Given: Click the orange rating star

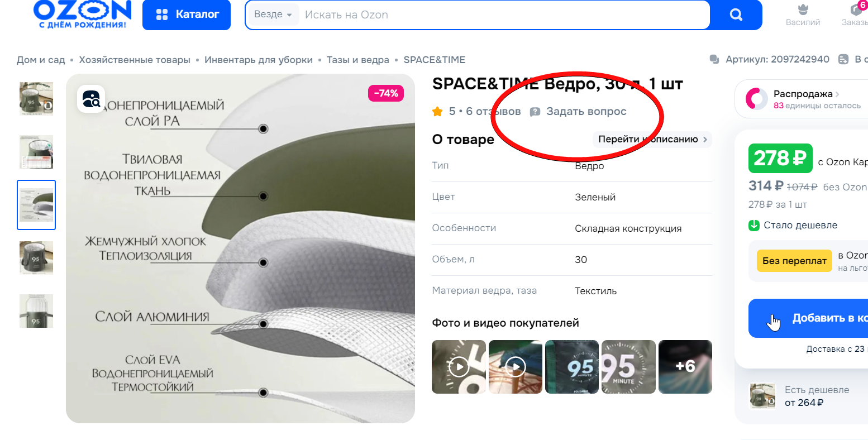Looking at the screenshot, I should pos(437,112).
